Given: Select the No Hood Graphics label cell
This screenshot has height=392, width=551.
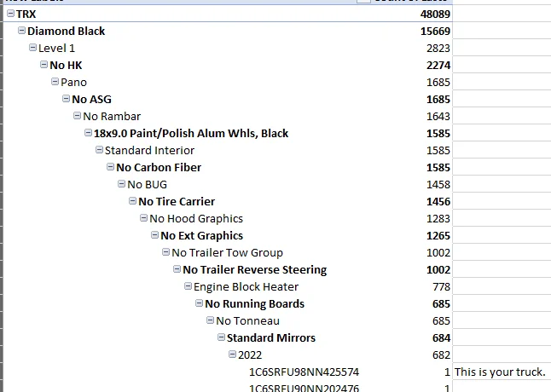Looking at the screenshot, I should coord(196,219).
